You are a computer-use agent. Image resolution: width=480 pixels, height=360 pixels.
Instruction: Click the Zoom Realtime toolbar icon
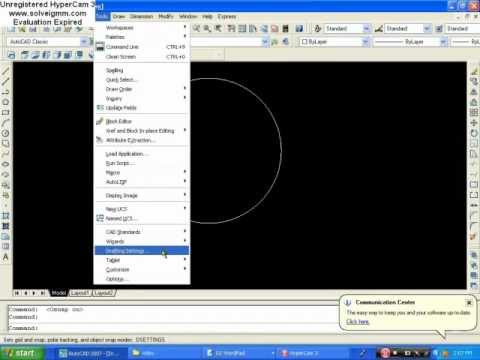click(196, 29)
